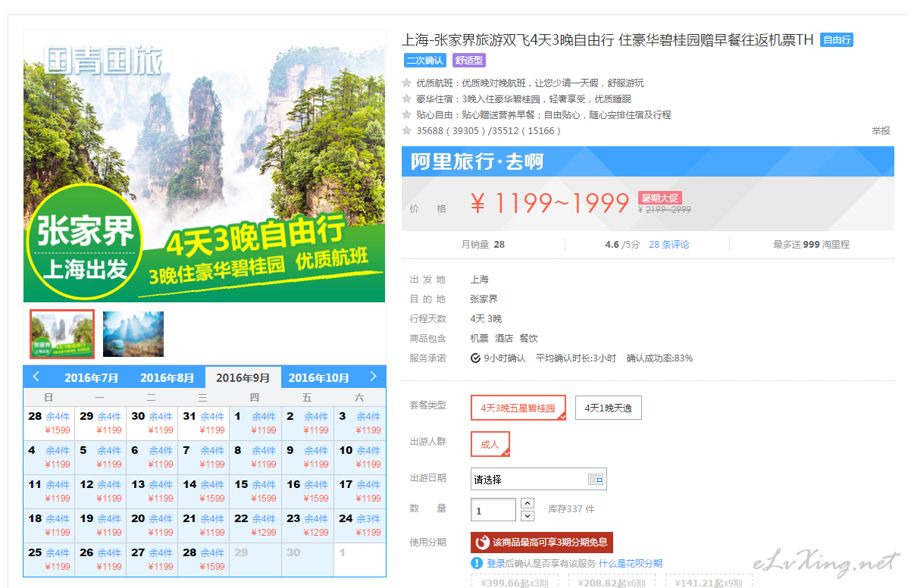Image resolution: width=908 pixels, height=588 pixels.
Task: Choose the ¥208.82起x6期 installment option
Action: 612,581
